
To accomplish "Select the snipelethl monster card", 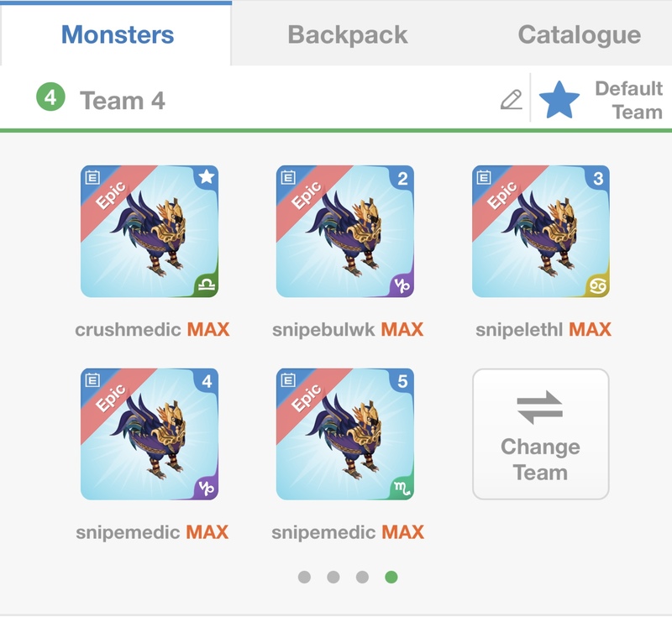I will (541, 232).
